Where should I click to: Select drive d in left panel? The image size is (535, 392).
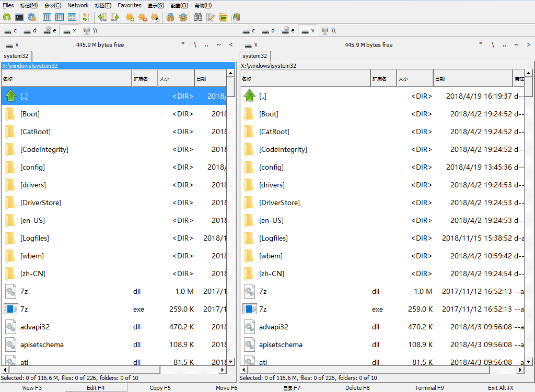(x=30, y=31)
